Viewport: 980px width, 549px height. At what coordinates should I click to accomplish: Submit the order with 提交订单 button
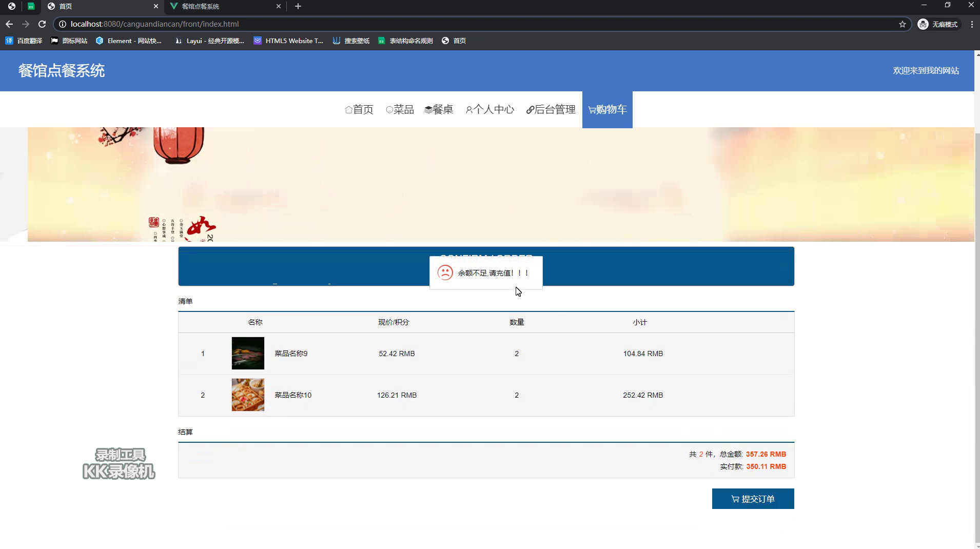tap(753, 499)
